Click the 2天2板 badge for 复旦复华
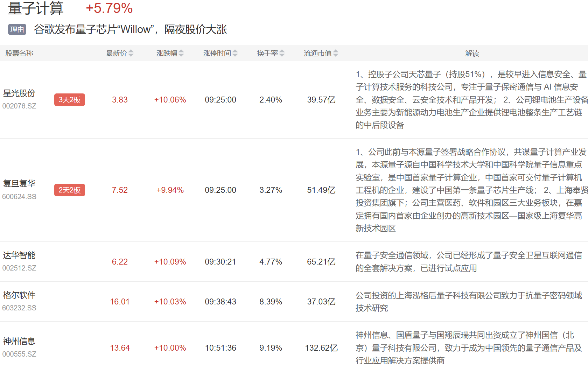This screenshot has height=372, width=588. [69, 190]
